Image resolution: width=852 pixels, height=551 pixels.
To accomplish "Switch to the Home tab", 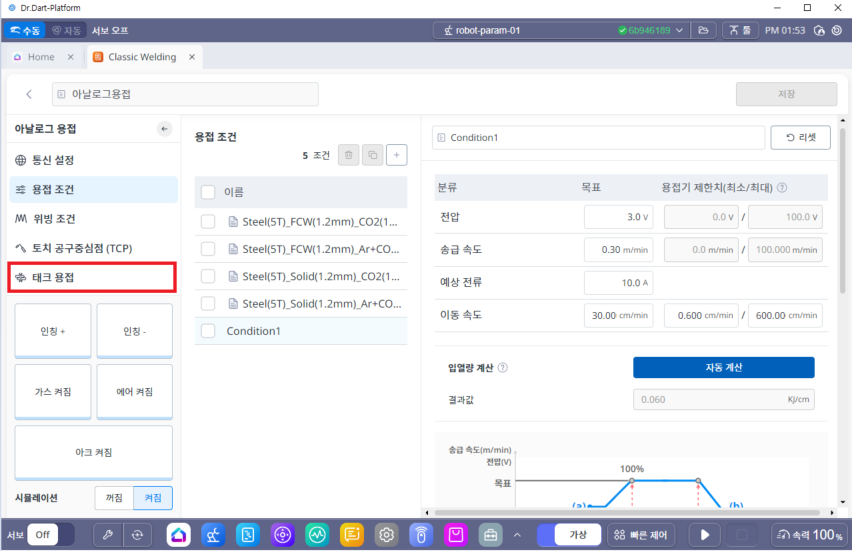I will tap(41, 57).
